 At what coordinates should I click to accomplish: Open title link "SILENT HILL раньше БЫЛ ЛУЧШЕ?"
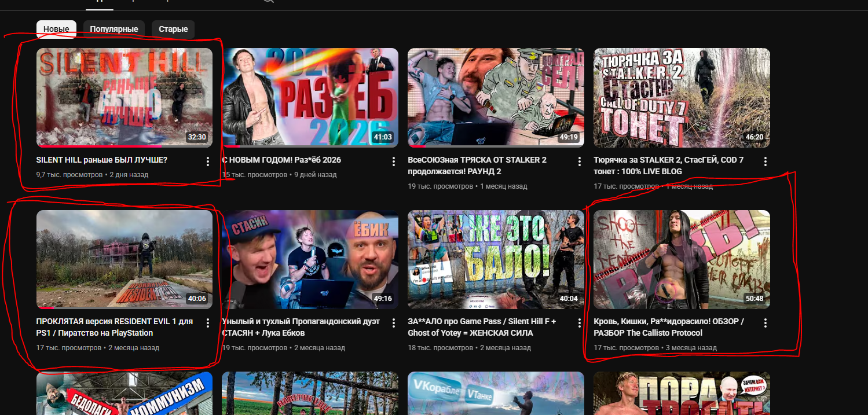101,160
